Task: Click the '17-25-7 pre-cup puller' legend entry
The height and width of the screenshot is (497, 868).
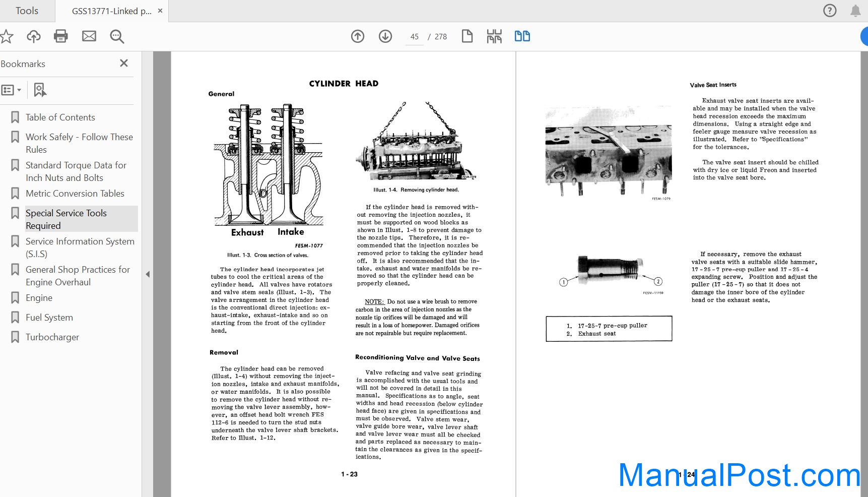Action: (x=607, y=326)
